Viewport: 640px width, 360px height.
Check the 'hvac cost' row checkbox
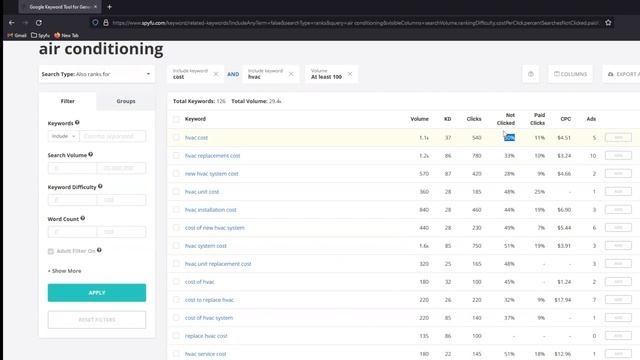pyautogui.click(x=176, y=138)
